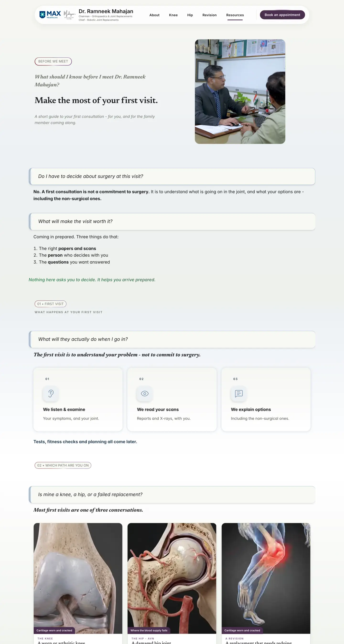Expand 'Do I have to decide about surgery' question
This screenshot has width=344, height=644.
point(172,176)
